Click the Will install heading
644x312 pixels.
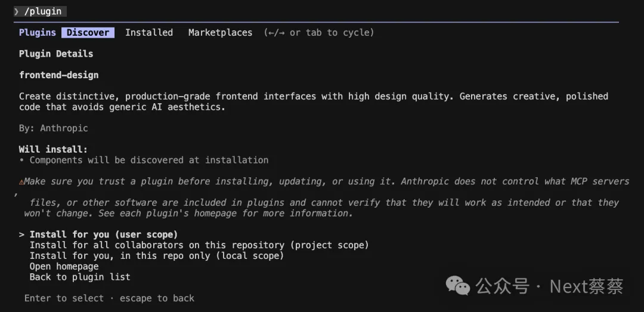coord(53,149)
